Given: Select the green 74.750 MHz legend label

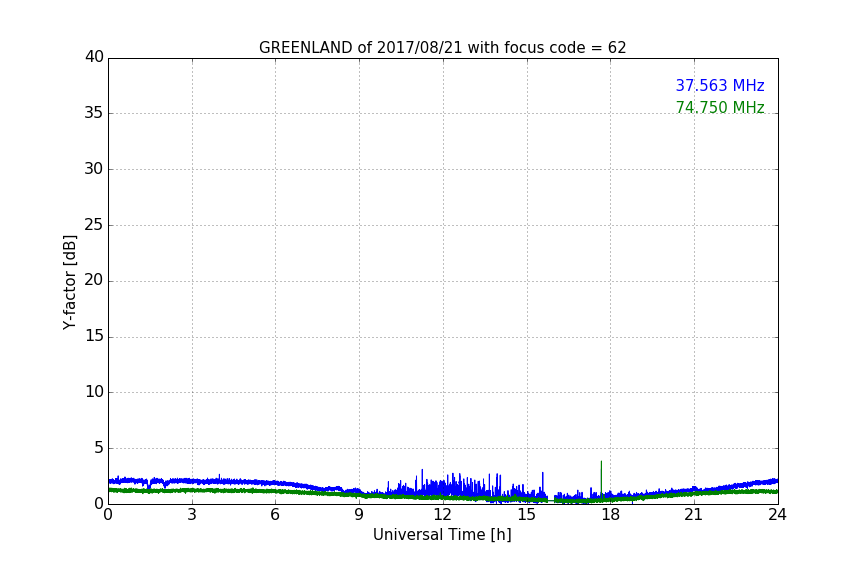Looking at the screenshot, I should tap(720, 107).
